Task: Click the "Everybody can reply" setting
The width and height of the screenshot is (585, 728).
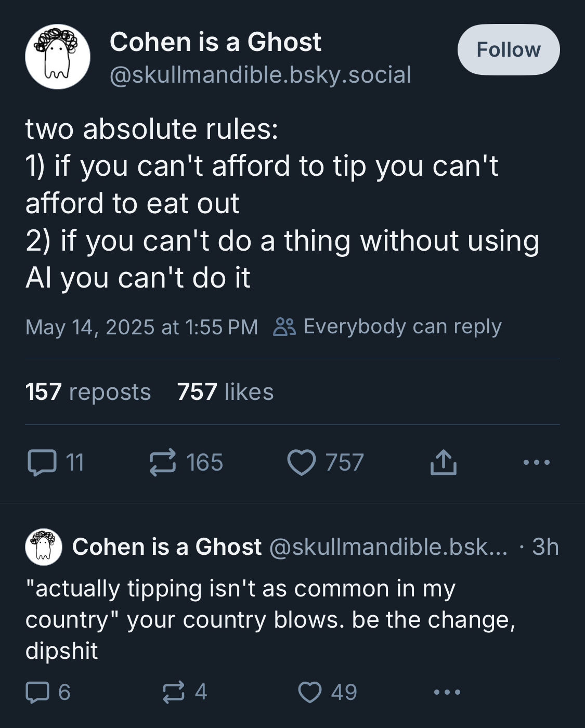Action: [387, 327]
